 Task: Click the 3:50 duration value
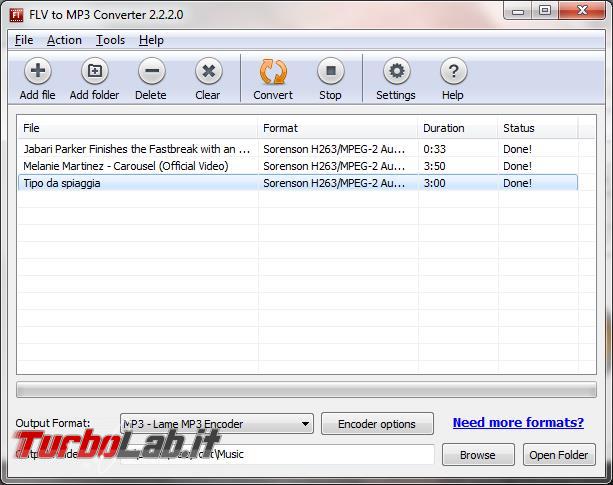pos(435,166)
